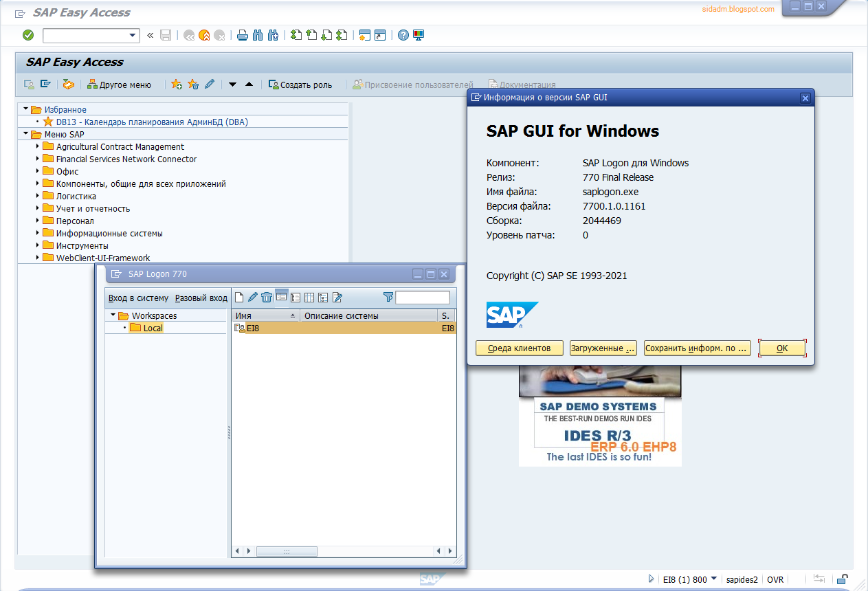Confirm the version dialog with OK
This screenshot has width=868, height=591.
tap(782, 348)
